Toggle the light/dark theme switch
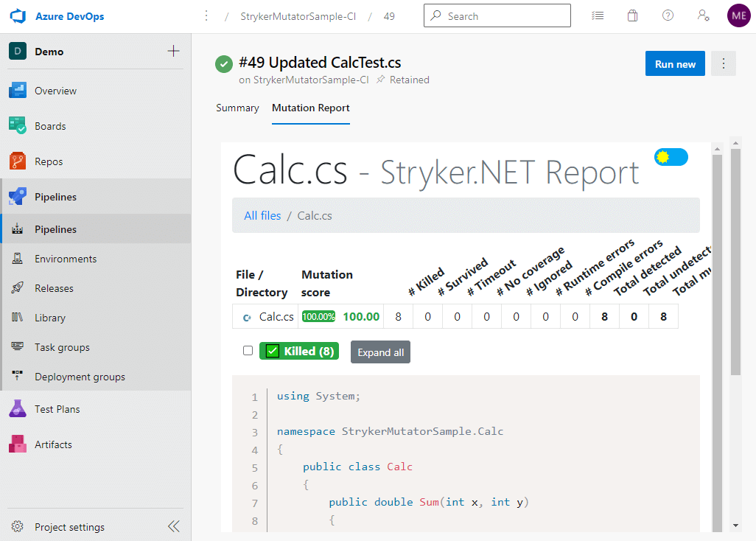Image resolution: width=756 pixels, height=541 pixels. click(671, 157)
